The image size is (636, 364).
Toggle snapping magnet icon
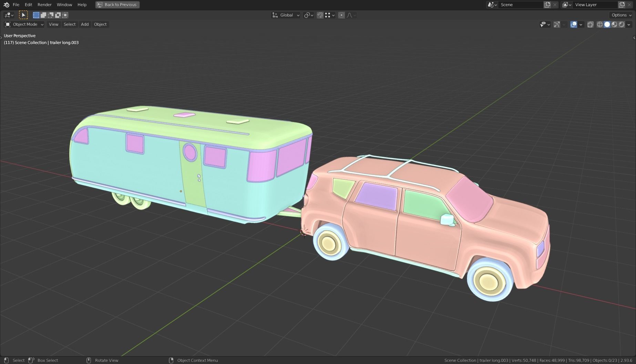point(320,15)
